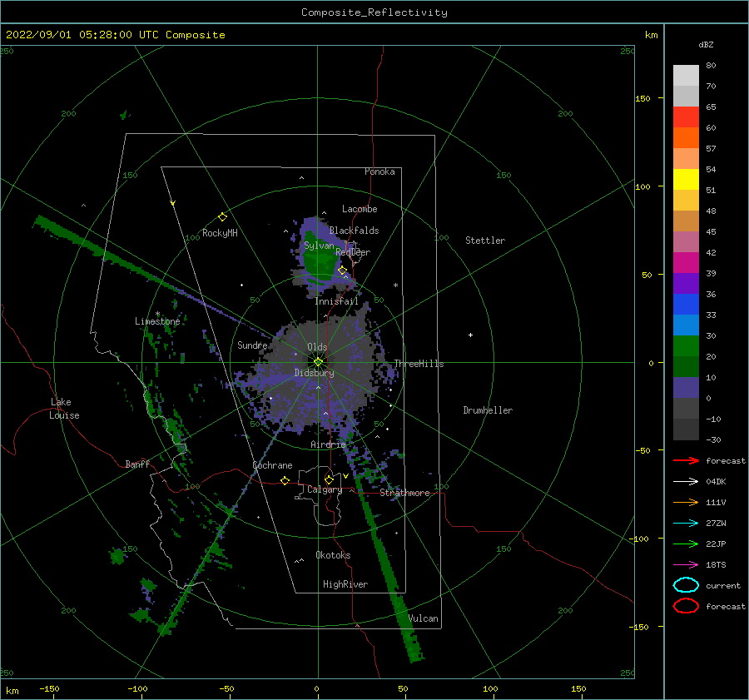749x700 pixels.
Task: Click the -100 label on bottom km axis
Action: point(137,688)
